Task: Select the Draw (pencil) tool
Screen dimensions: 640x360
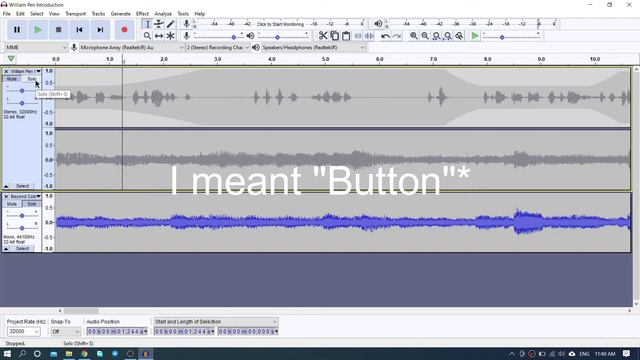Action: 170,24
